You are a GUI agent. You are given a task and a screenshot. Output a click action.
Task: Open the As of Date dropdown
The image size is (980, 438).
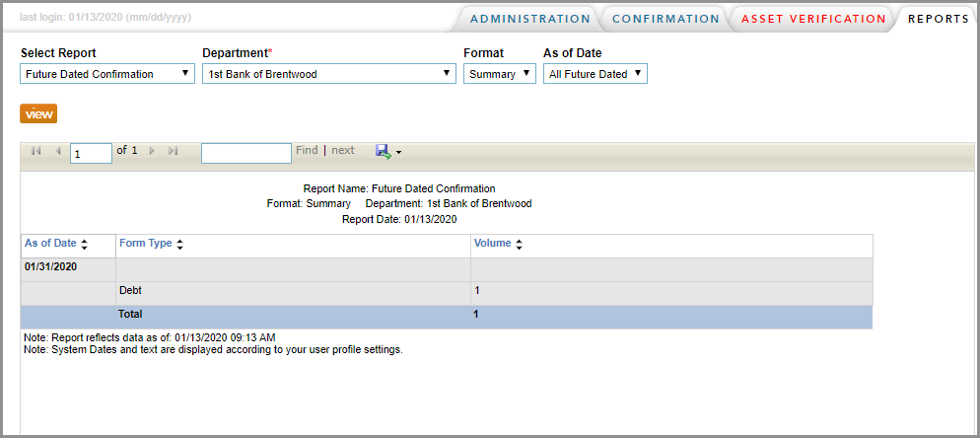point(595,74)
